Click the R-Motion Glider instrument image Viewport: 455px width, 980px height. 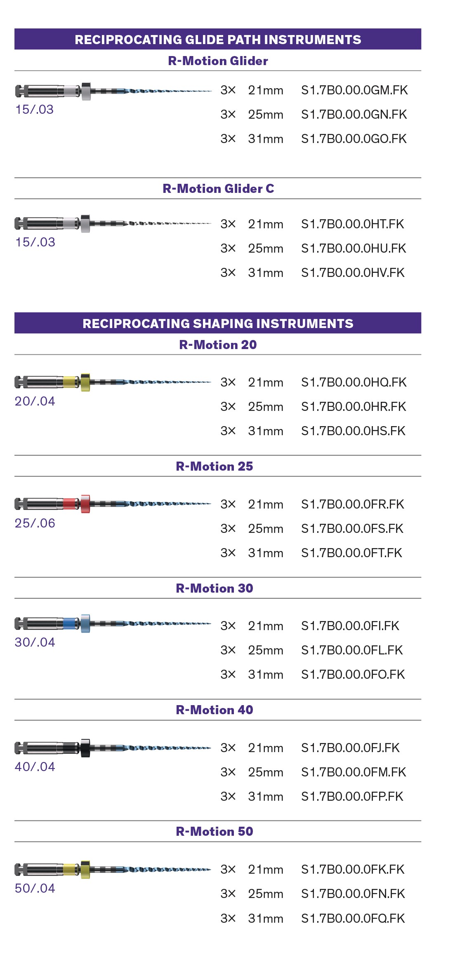(113, 91)
